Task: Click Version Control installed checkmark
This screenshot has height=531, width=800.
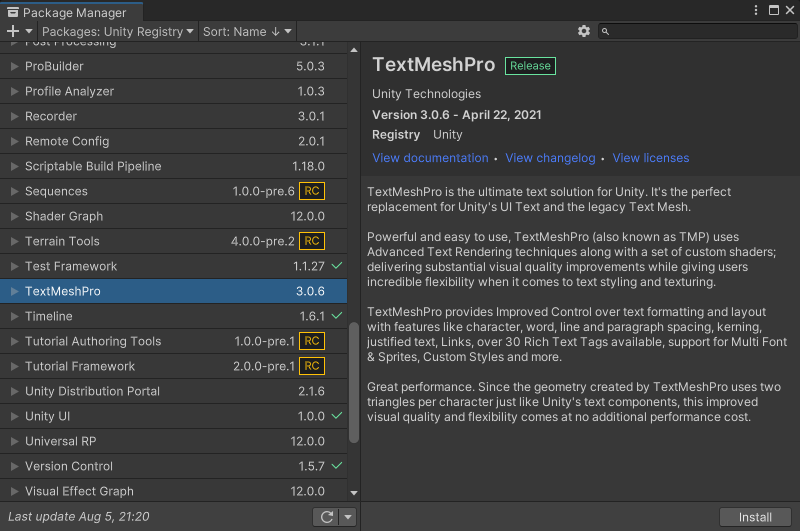Action: tap(337, 466)
